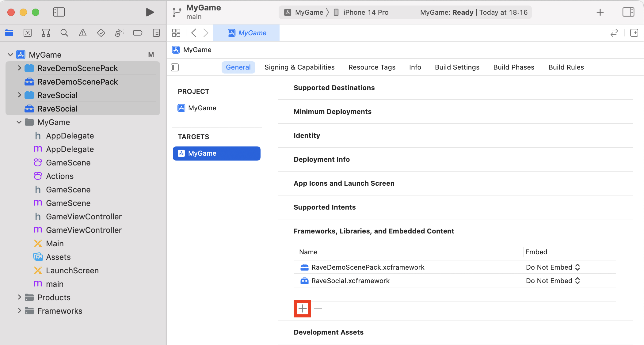Toggle the navigator sidebar
Screen dimensions: 644x345
[x=59, y=12]
